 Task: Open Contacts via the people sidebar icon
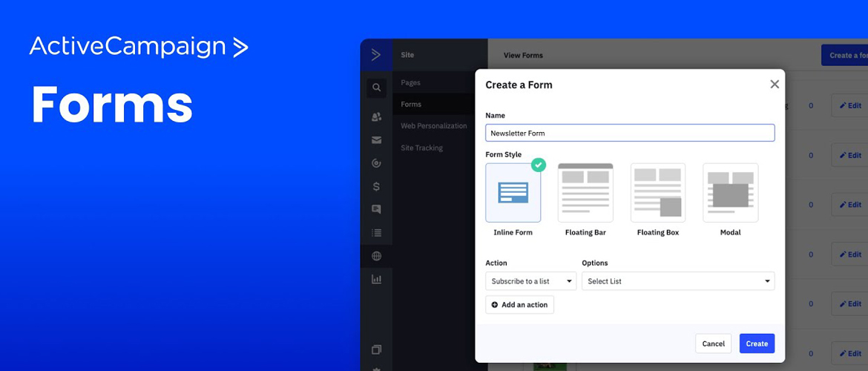click(x=376, y=116)
